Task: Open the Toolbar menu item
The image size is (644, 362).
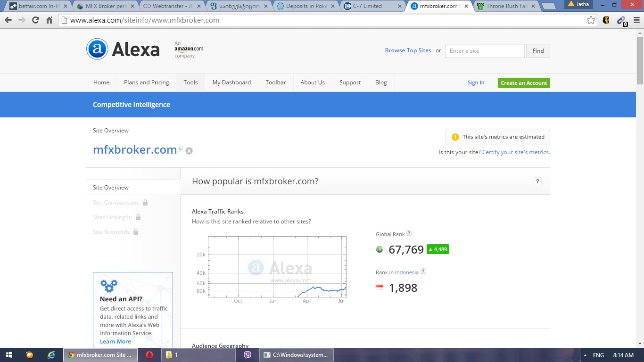Action: tap(276, 82)
